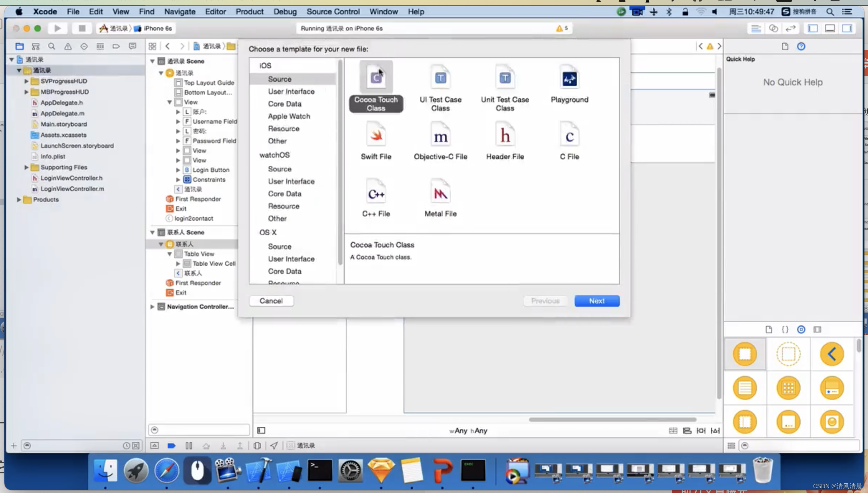Expand the Supporting Files group
The image size is (868, 493).
point(26,167)
